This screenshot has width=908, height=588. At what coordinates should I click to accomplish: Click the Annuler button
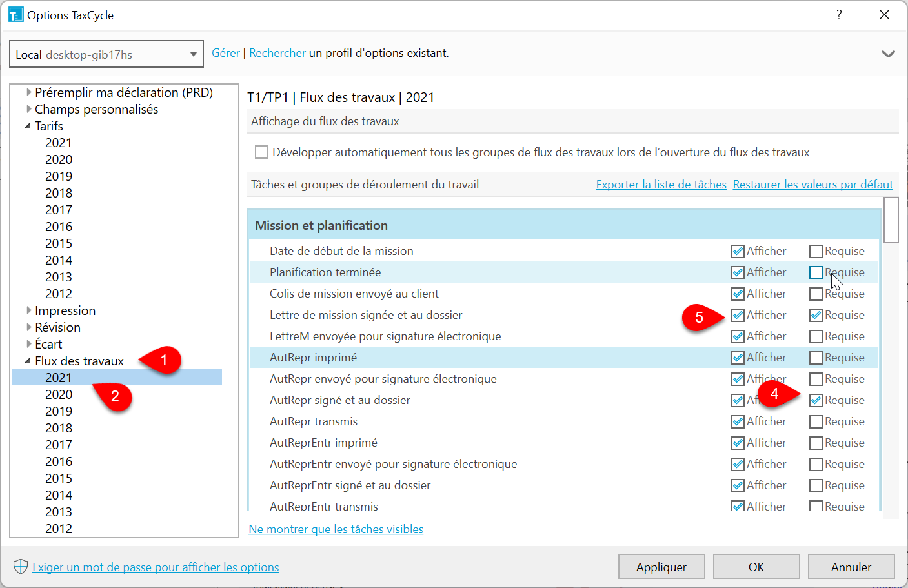point(851,567)
